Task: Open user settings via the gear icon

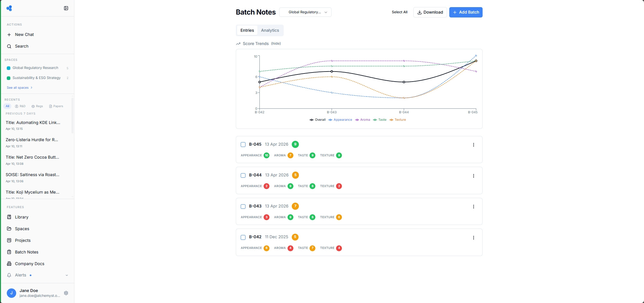Action: pyautogui.click(x=66, y=293)
